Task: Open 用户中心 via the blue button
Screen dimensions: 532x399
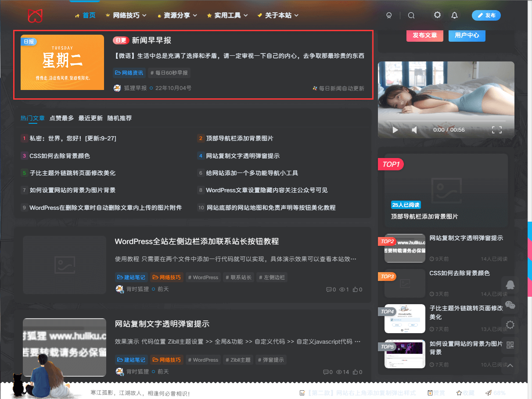Action: [467, 36]
